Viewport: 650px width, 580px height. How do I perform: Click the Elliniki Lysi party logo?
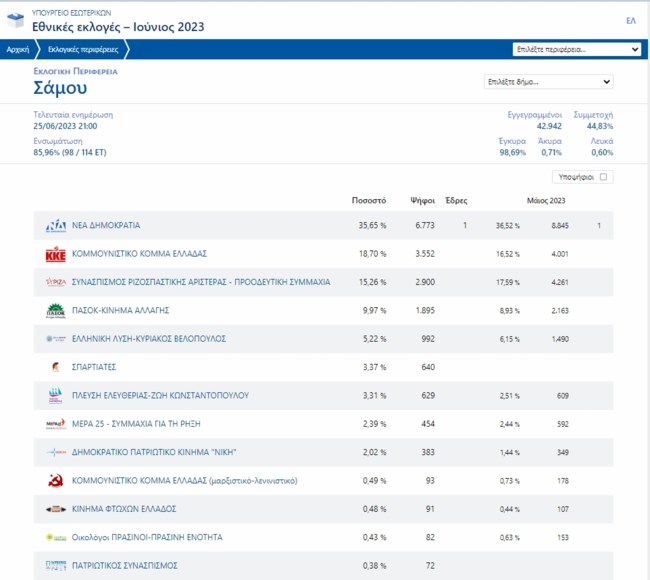click(x=56, y=339)
